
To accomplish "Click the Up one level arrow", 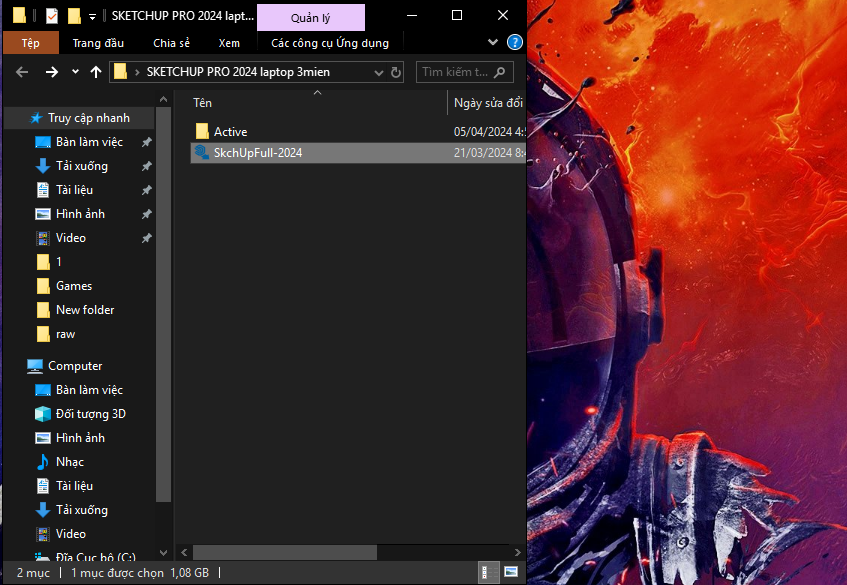I will click(96, 72).
